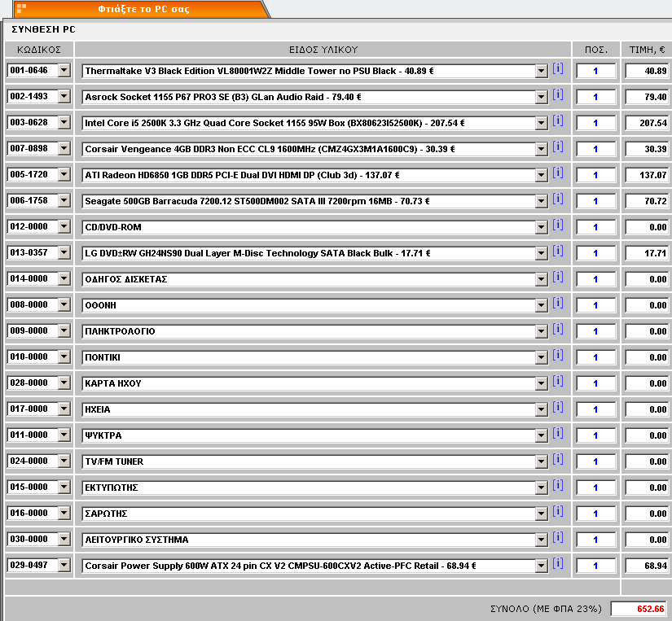Viewport: 672px width, 621px height.
Task: Open info link for Asrock P67 motherboard
Action: [x=558, y=94]
